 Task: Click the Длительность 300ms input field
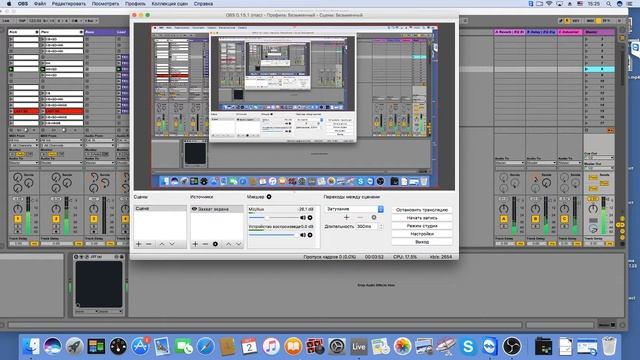click(367, 226)
